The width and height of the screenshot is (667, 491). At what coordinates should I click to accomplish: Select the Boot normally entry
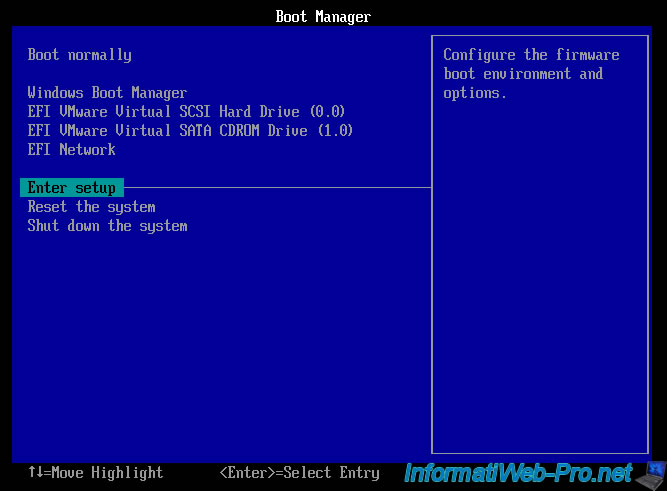(x=80, y=55)
